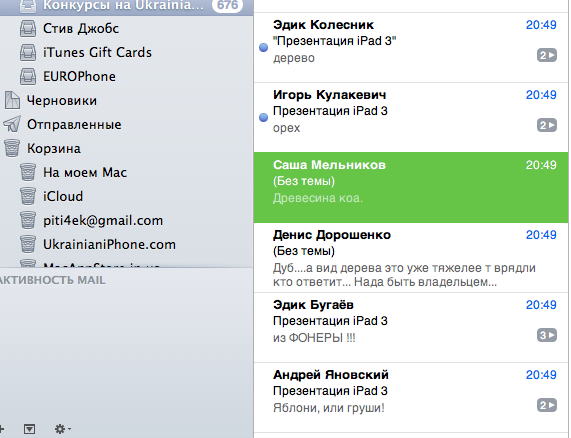Open message from Эдик Колесник
571x438 pixels.
411,47
